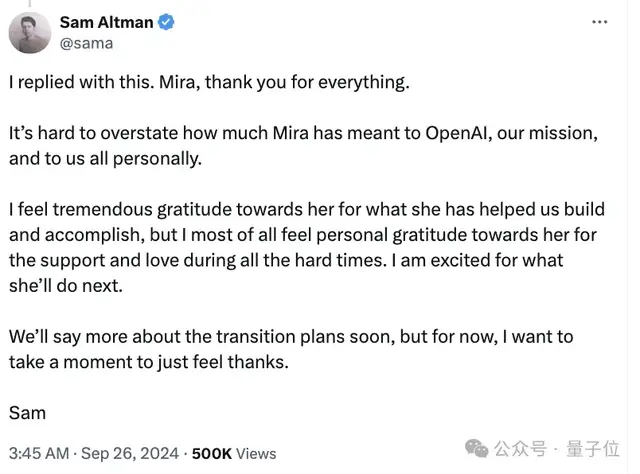Click Sam Altman's profile avatar
640x474 pixels.
[x=30, y=32]
